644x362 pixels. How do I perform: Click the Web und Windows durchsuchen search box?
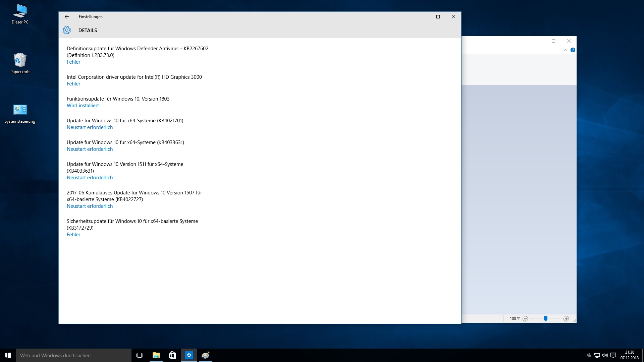tap(74, 355)
